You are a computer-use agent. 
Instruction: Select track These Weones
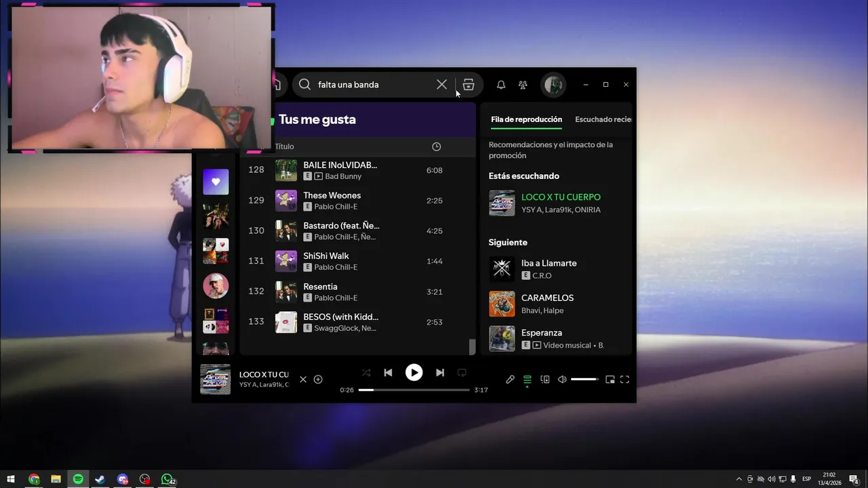(332, 195)
